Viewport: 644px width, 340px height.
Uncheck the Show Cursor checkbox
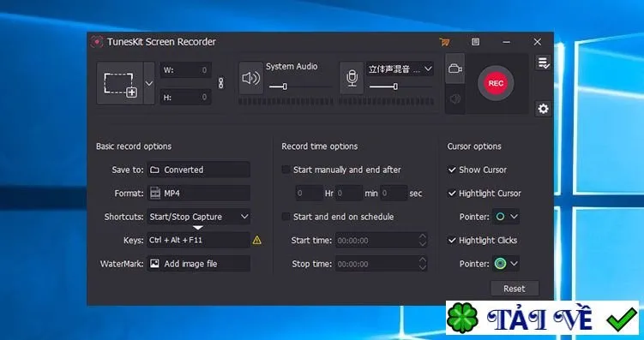coord(452,170)
